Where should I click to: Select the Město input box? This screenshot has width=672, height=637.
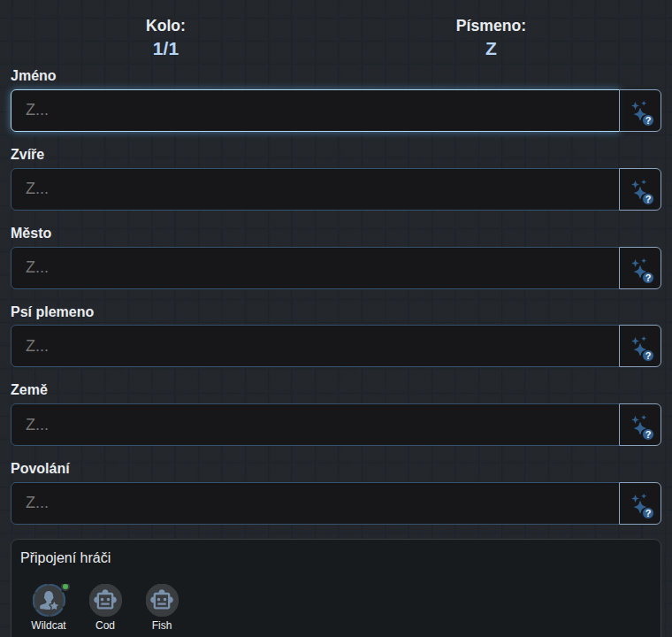[315, 268]
